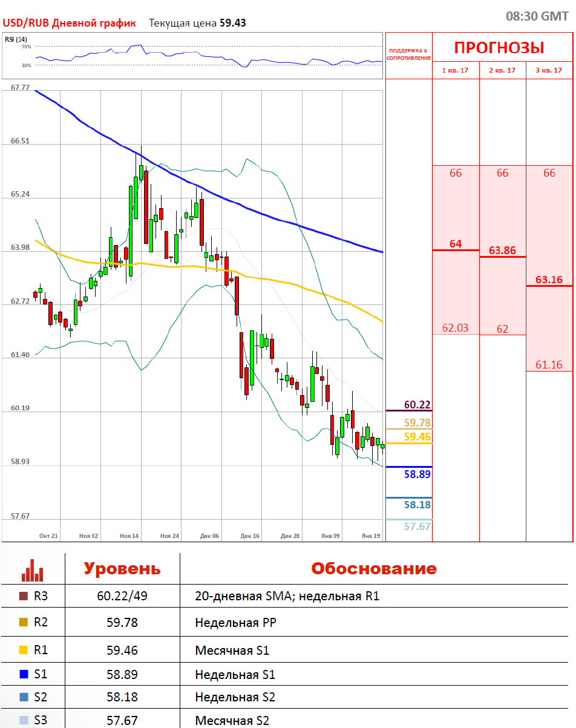Viewport: 576px width, 728px height.
Task: Select the 3 кв. 17 forecast column header
Action: tap(549, 70)
